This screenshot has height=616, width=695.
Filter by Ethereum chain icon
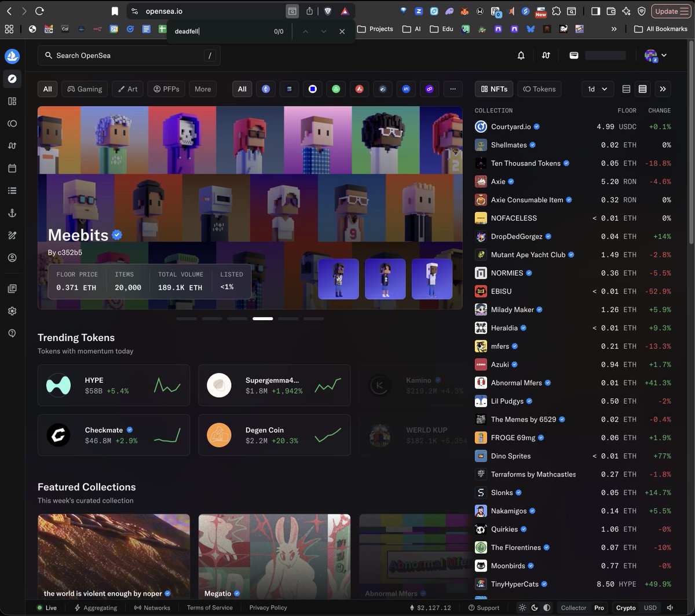(x=266, y=89)
